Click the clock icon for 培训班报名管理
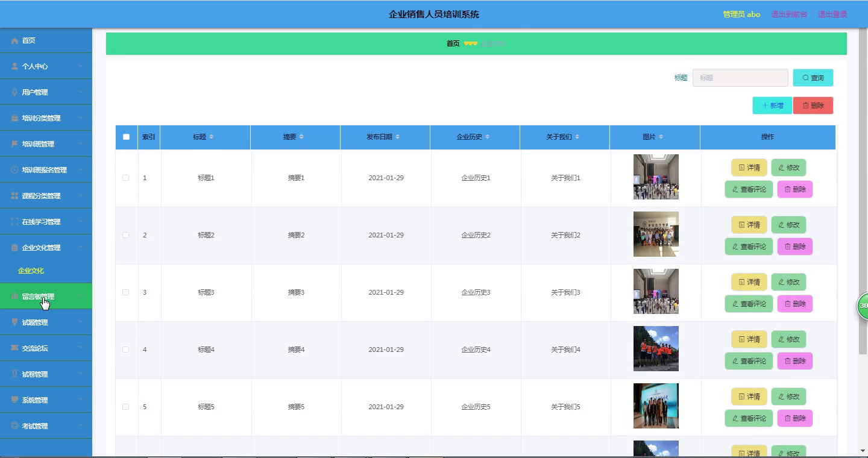 14,170
